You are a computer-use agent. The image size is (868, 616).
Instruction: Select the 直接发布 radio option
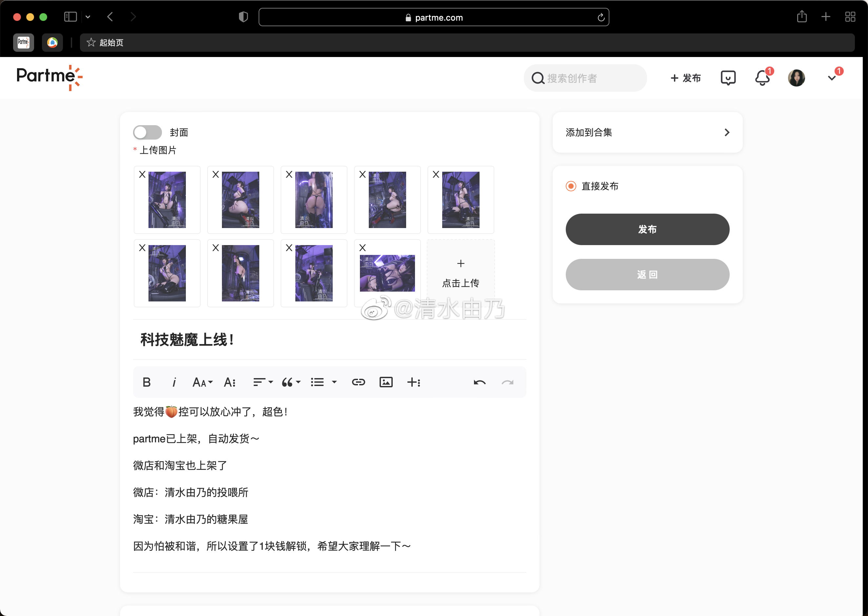571,186
